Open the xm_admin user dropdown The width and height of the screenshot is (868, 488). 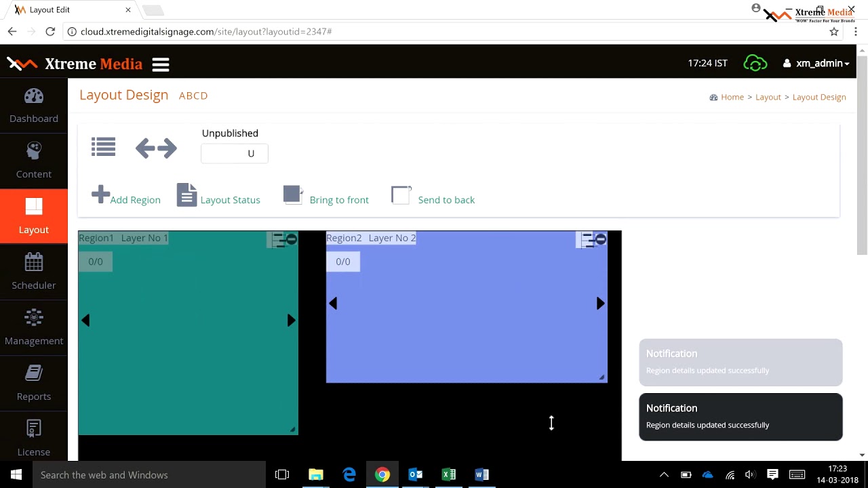click(816, 63)
